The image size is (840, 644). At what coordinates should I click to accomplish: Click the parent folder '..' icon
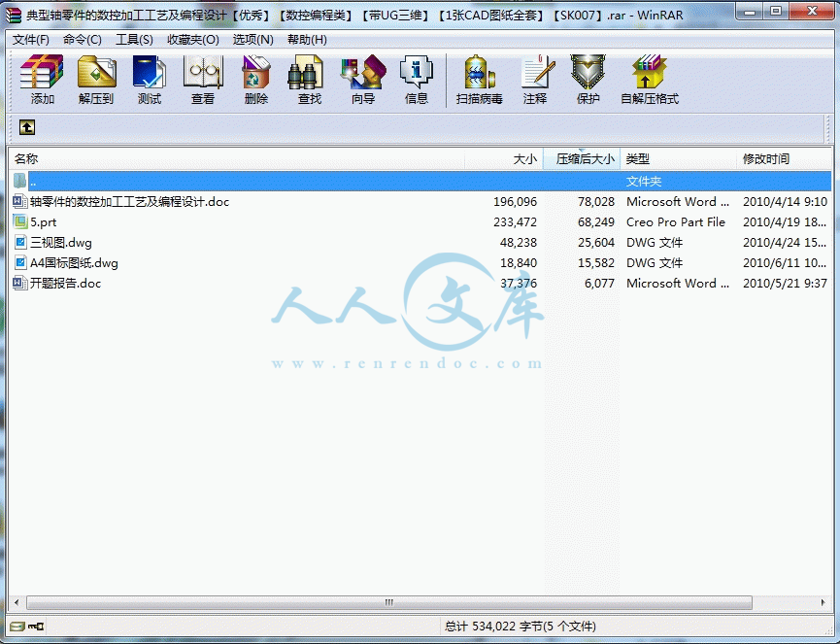[19, 181]
